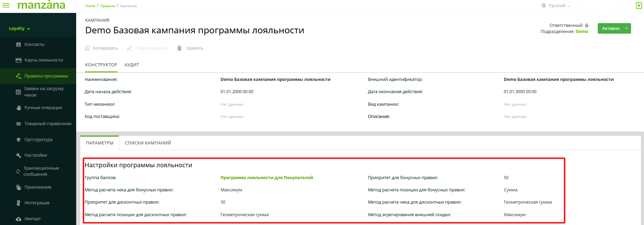Click the Копировать copy button

101,48
